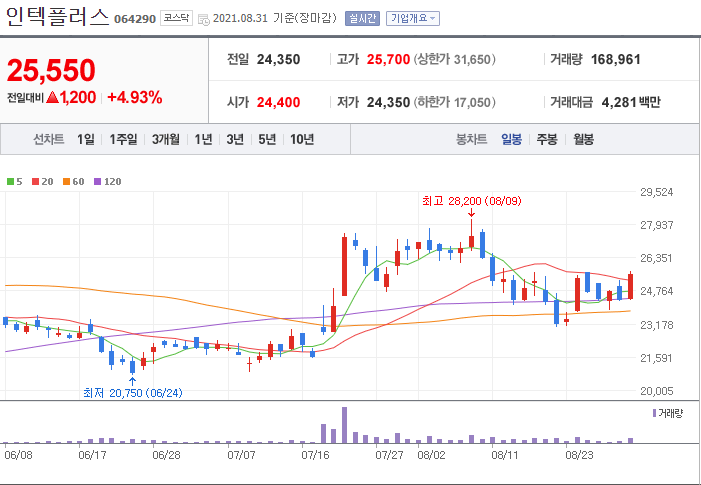Click the trading value 4,281 백만
The width and height of the screenshot is (701, 485).
tap(631, 102)
